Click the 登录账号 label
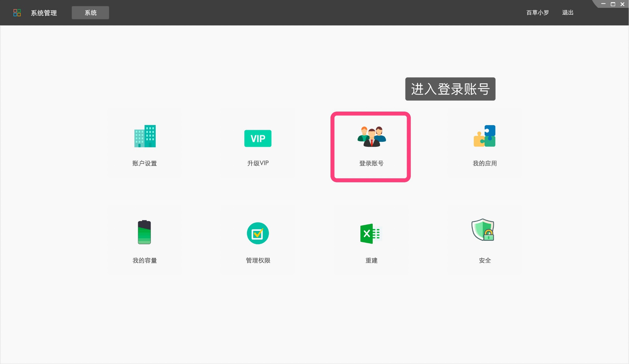Viewport: 629px width, 364px height. (371, 163)
